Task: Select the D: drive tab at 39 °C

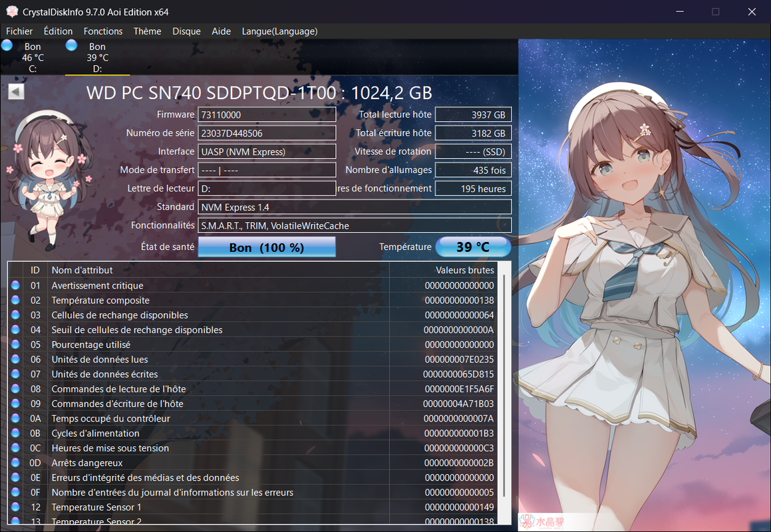Action: point(97,57)
